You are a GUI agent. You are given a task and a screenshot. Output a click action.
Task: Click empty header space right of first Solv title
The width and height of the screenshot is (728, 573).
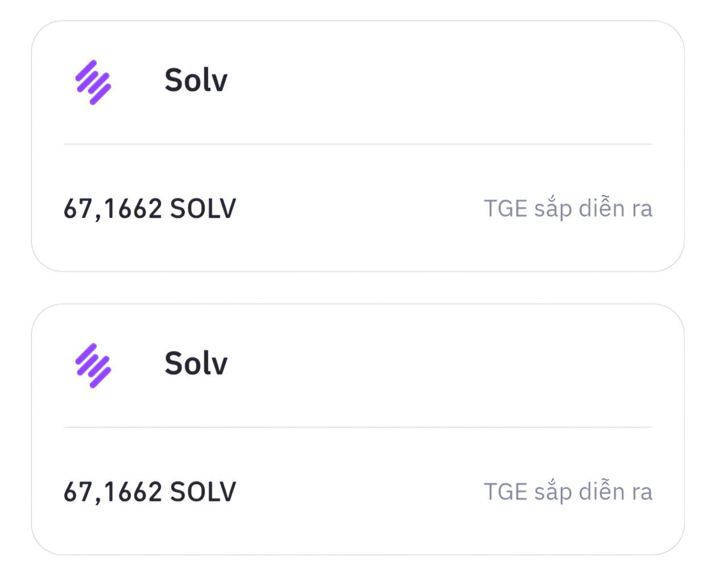(x=441, y=80)
